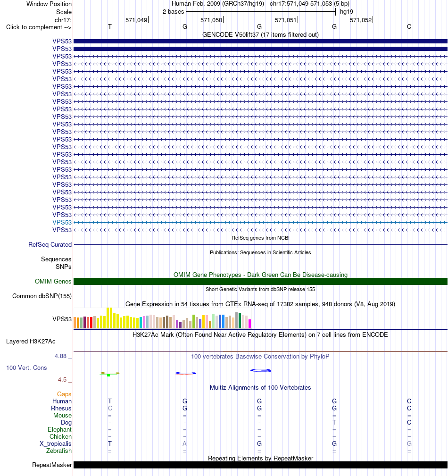Click the VPS53 label beside the GTEx bars
This screenshot has height=476, width=448.
pos(62,319)
